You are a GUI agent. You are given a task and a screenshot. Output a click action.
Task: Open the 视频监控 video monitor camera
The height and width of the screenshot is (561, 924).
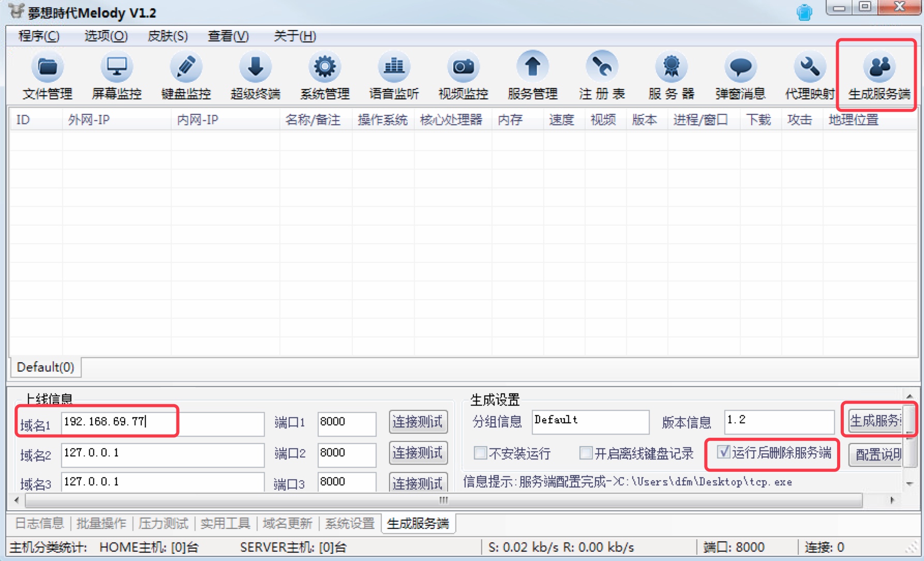pyautogui.click(x=464, y=77)
